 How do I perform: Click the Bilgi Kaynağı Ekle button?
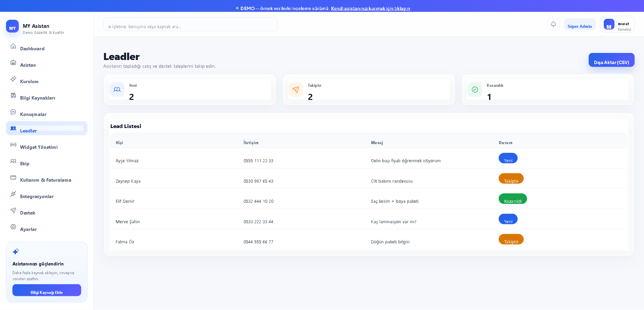point(47,290)
